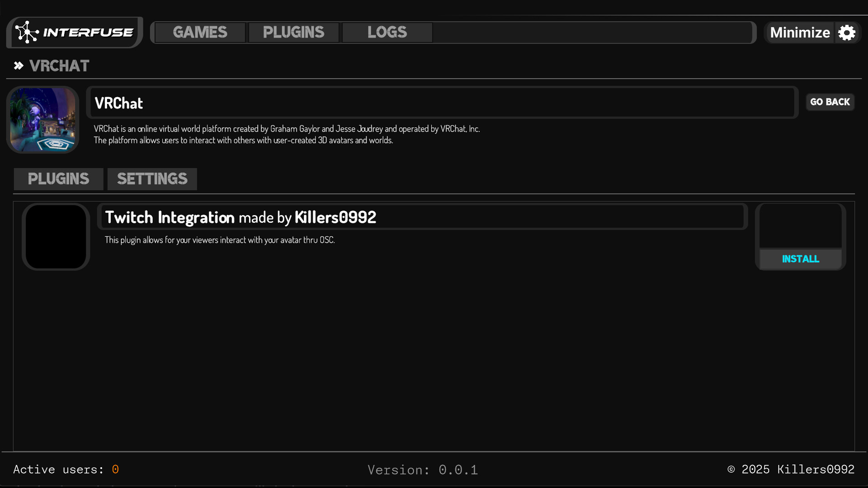
Task: View the LOGS tab
Action: click(x=387, y=32)
